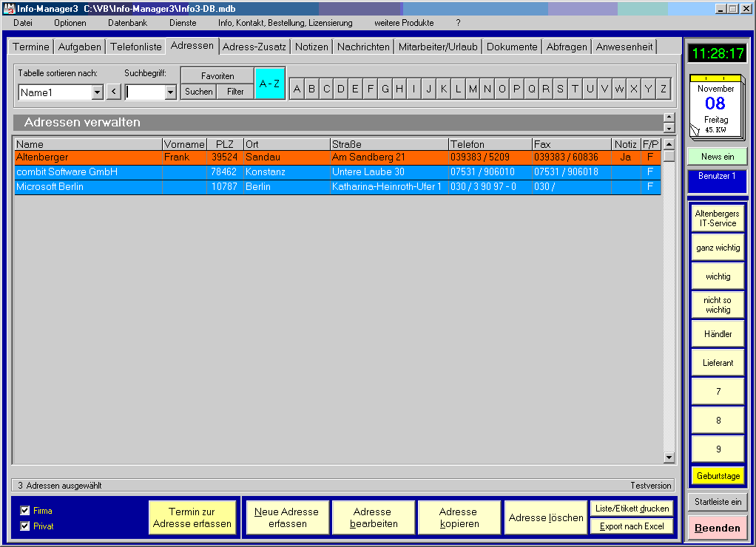Select the yellow Geburtstage category swatch
This screenshot has width=756, height=547.
(718, 476)
